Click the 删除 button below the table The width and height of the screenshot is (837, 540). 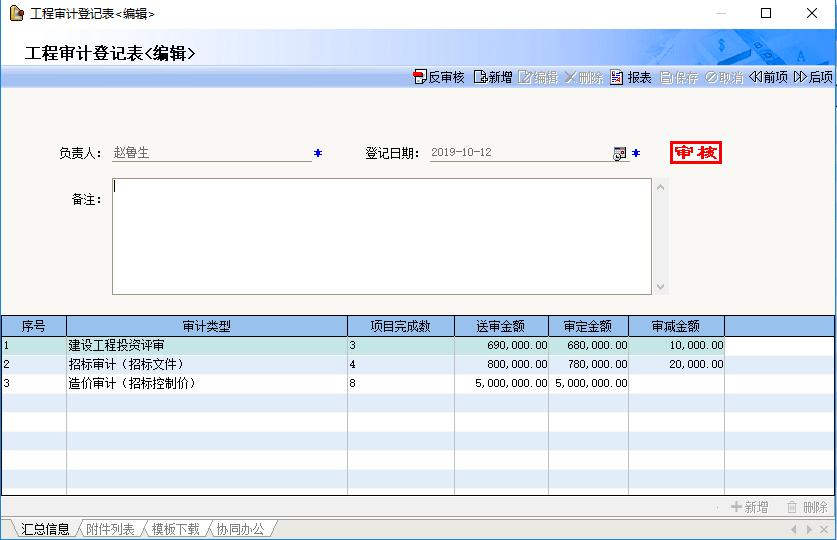click(x=807, y=507)
